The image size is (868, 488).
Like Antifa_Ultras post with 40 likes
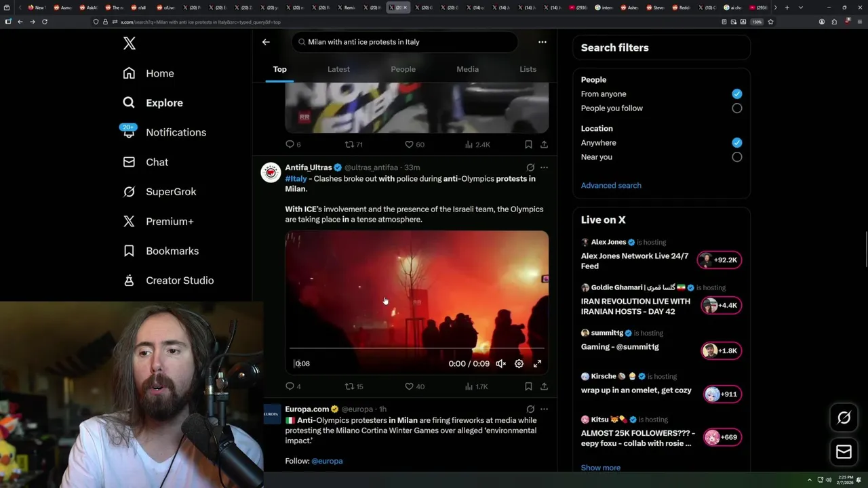pyautogui.click(x=414, y=386)
